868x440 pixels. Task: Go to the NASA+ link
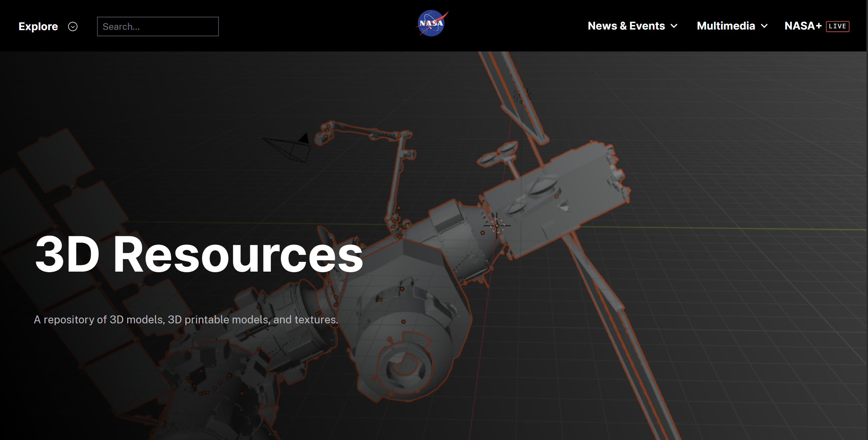pyautogui.click(x=803, y=26)
